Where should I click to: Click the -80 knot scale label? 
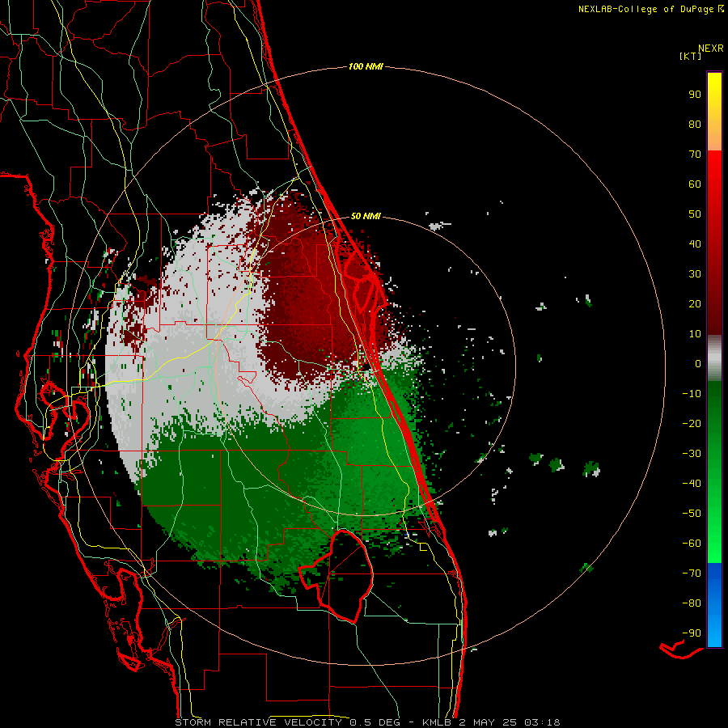click(x=692, y=603)
